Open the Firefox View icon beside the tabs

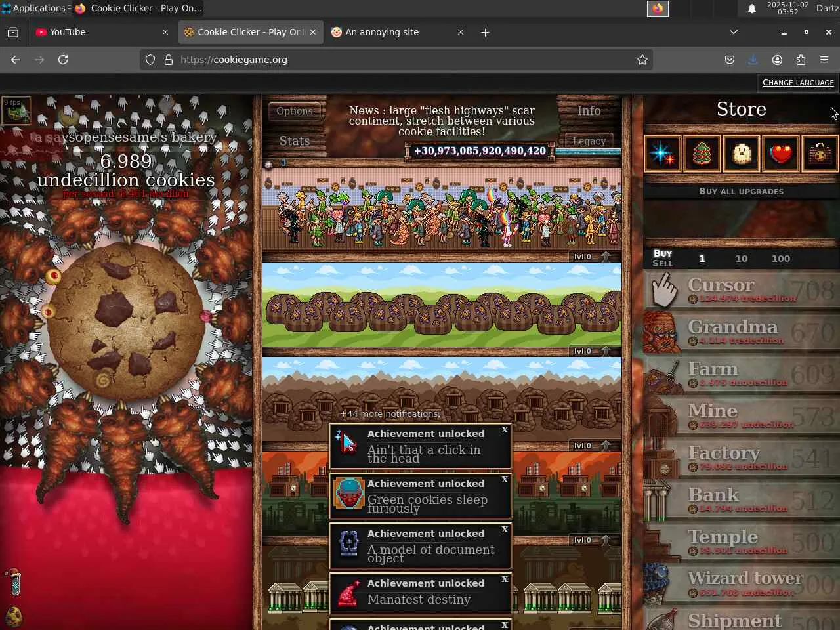pos(13,32)
